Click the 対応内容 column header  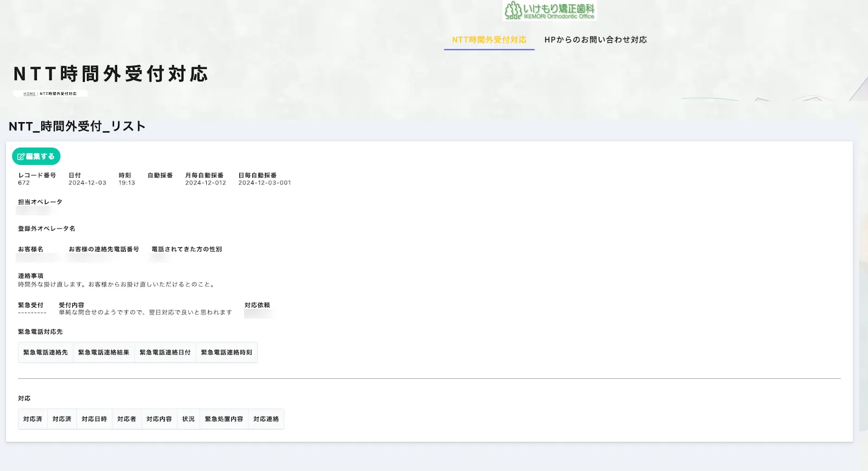[159, 419]
